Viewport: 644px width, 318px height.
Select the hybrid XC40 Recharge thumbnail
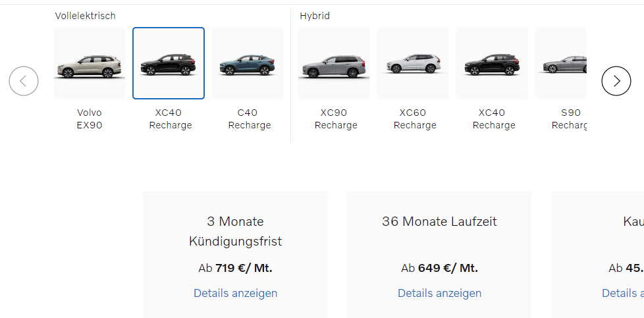492,63
